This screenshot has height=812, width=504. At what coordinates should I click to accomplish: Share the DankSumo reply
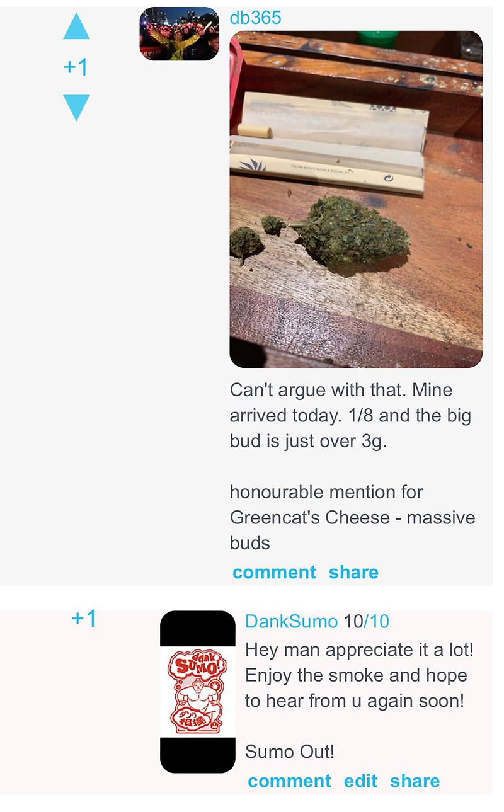point(415,781)
